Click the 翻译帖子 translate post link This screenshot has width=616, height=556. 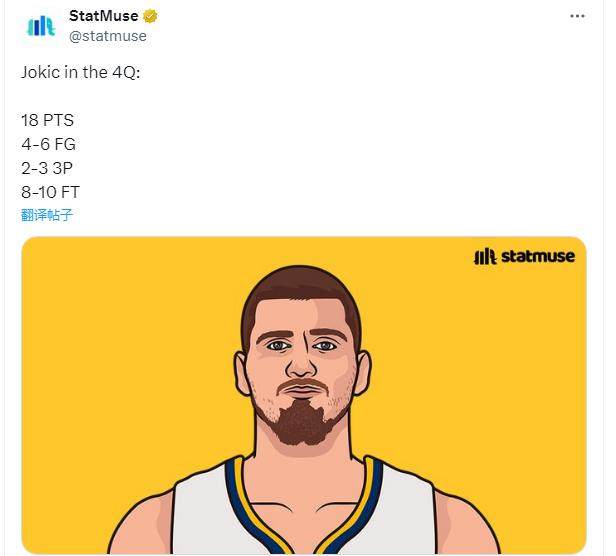point(47,214)
